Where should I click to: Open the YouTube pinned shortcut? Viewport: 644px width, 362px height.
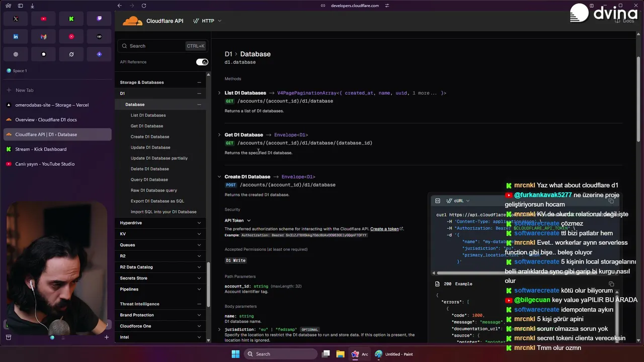(x=43, y=19)
